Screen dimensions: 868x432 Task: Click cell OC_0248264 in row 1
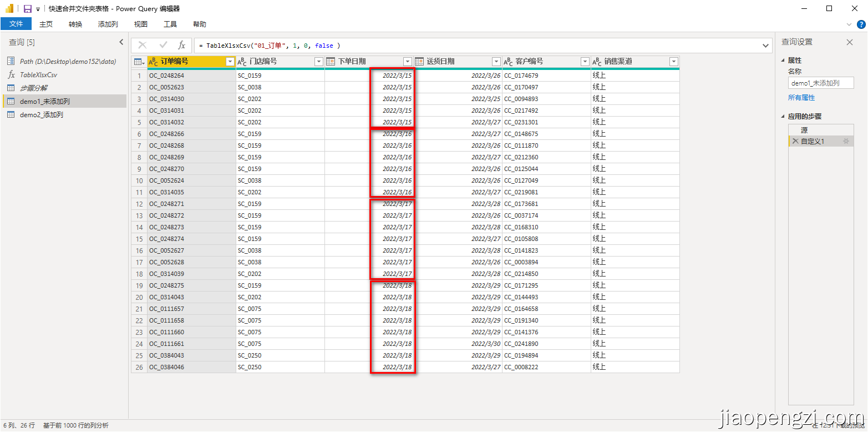(192, 76)
